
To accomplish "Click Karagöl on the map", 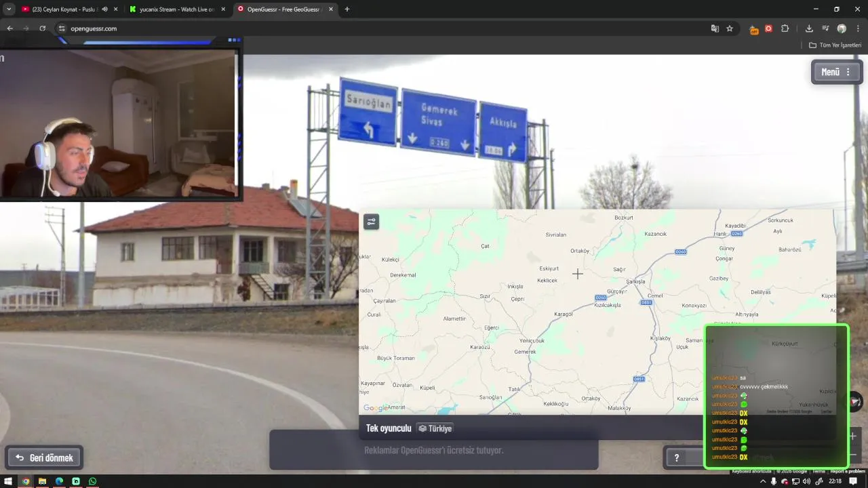I will [x=564, y=314].
